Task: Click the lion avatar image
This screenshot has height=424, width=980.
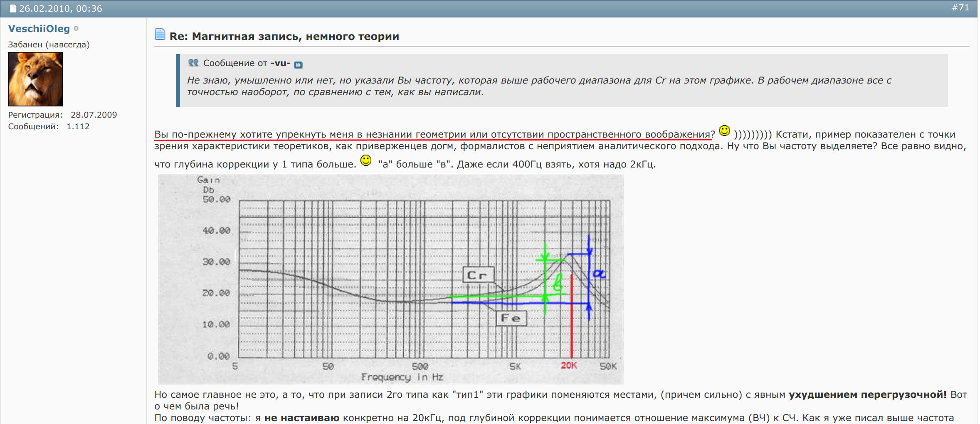Action: pos(36,79)
